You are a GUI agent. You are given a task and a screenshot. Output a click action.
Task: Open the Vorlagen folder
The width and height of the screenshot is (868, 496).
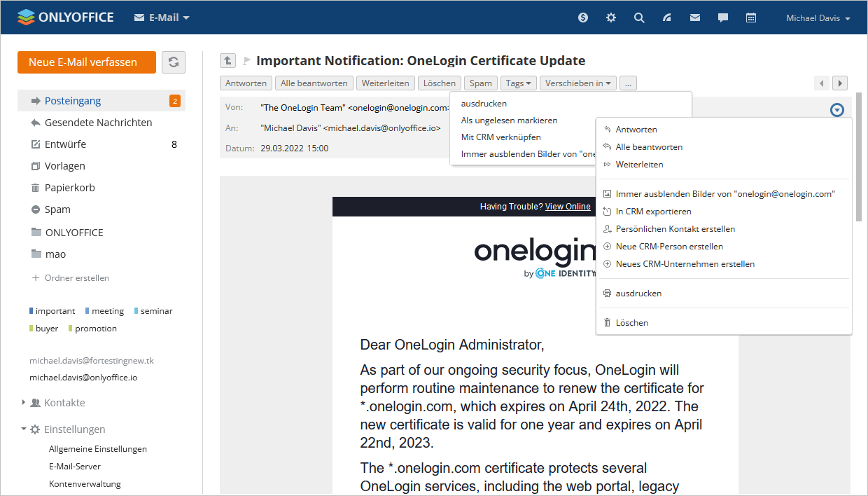(x=101, y=166)
